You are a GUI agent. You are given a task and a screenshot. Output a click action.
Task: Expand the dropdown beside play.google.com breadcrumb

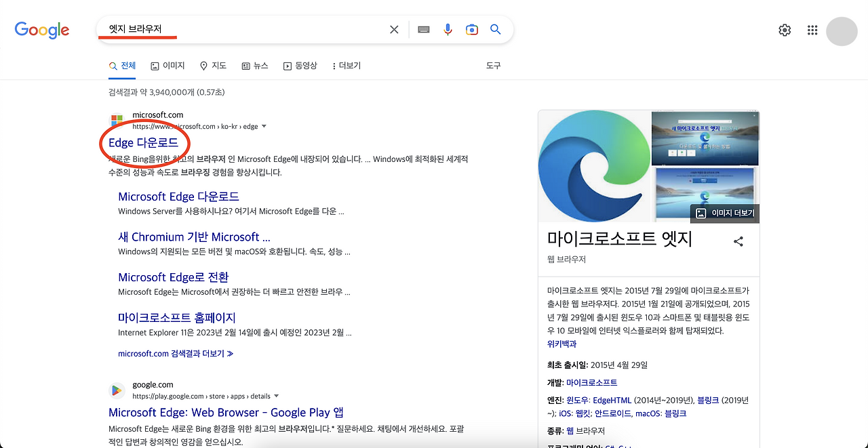[277, 396]
